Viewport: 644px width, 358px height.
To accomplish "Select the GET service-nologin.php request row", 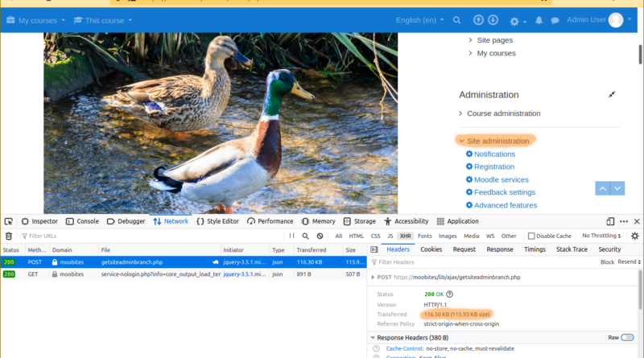I will click(184, 274).
